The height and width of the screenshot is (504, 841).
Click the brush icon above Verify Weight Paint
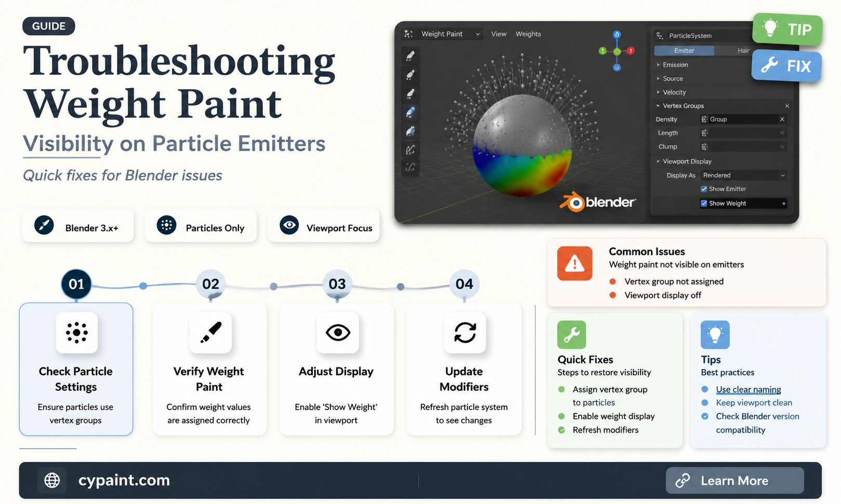pyautogui.click(x=210, y=332)
